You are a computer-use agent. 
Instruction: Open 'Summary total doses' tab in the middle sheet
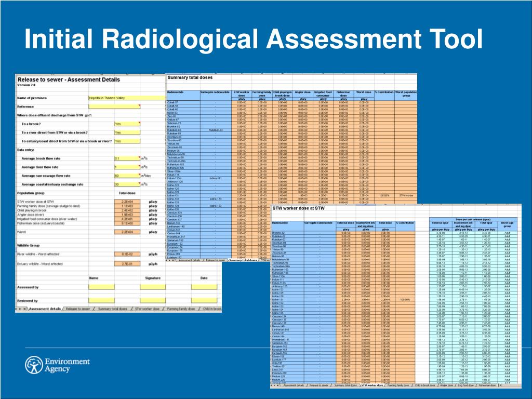point(243,260)
